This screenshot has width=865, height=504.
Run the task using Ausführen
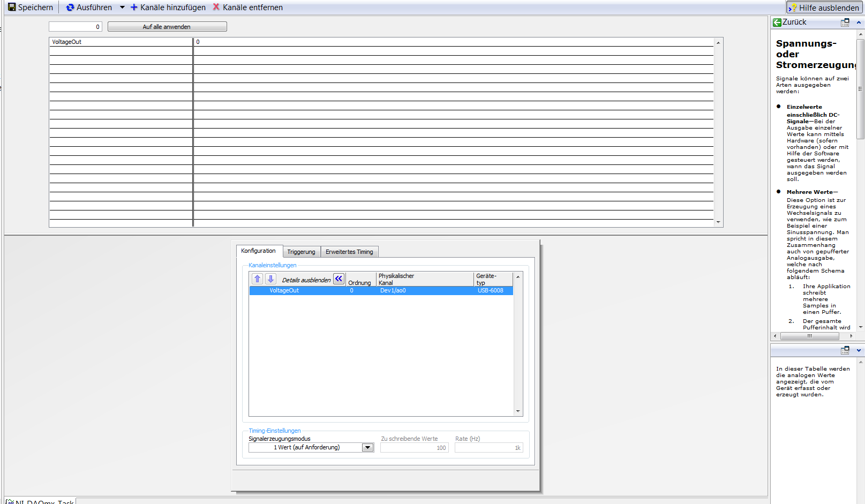tap(89, 7)
